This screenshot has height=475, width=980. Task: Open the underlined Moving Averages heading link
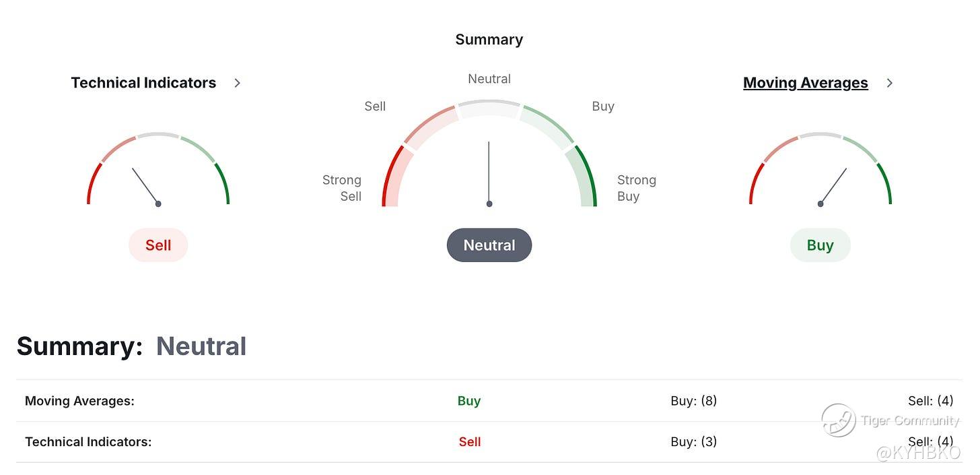click(x=805, y=83)
